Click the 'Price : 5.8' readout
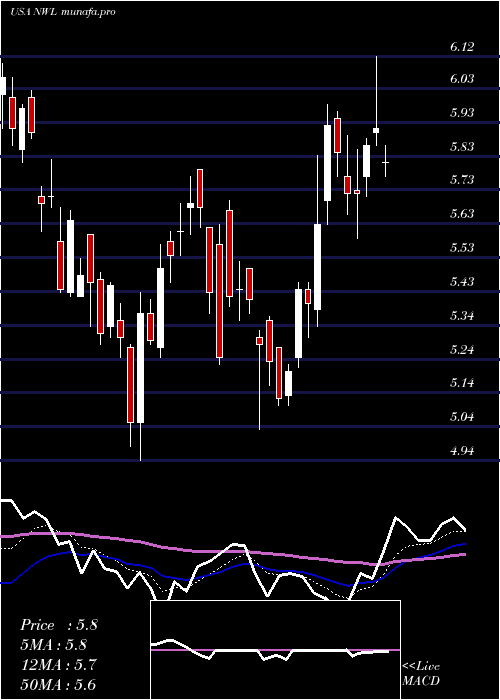The image size is (500, 700). pos(59,625)
